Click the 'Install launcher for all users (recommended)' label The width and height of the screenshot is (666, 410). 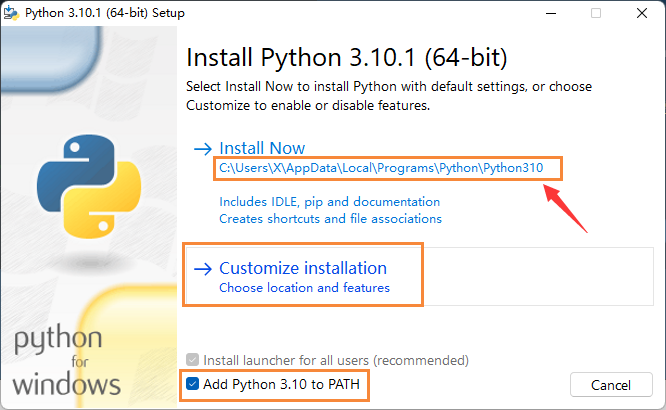point(336,360)
